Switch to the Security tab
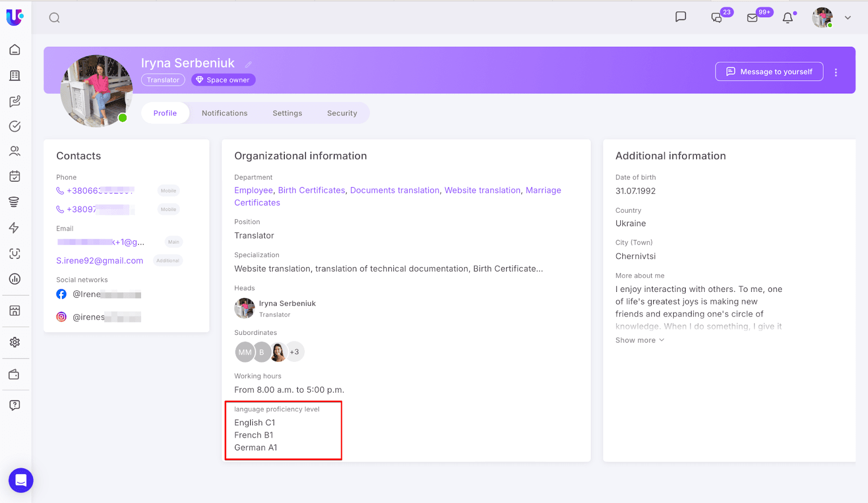This screenshot has height=503, width=868. 342,113
